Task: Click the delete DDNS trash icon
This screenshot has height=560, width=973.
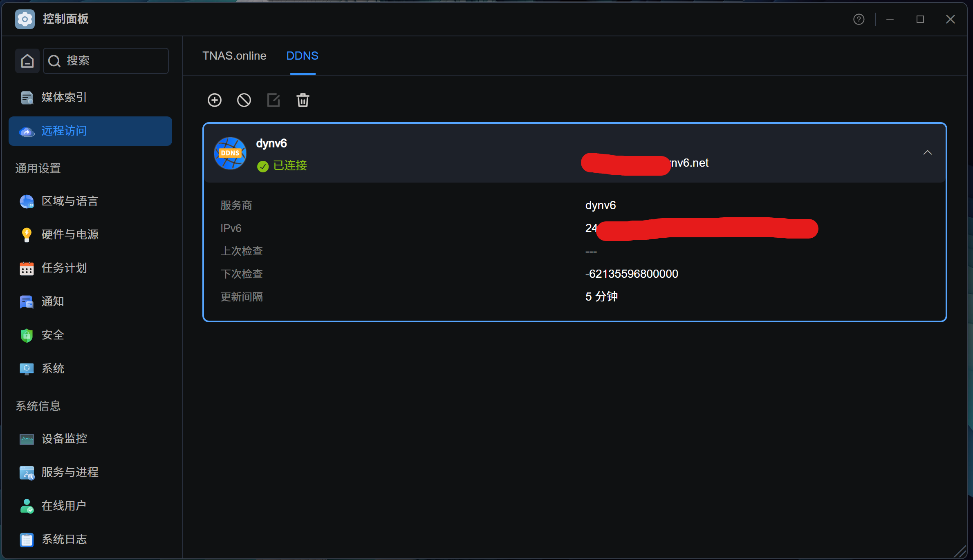Action: point(303,100)
